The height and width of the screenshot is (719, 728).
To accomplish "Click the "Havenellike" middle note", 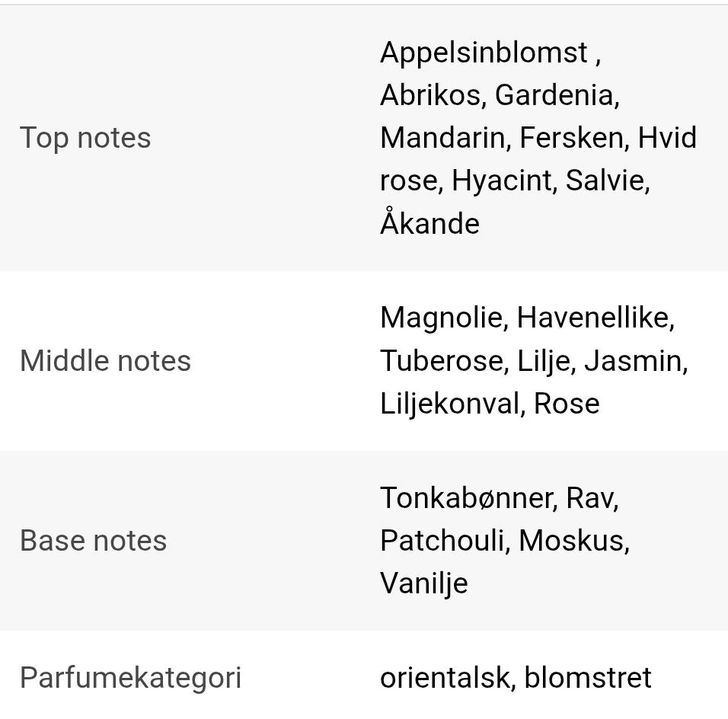I will point(593,317).
